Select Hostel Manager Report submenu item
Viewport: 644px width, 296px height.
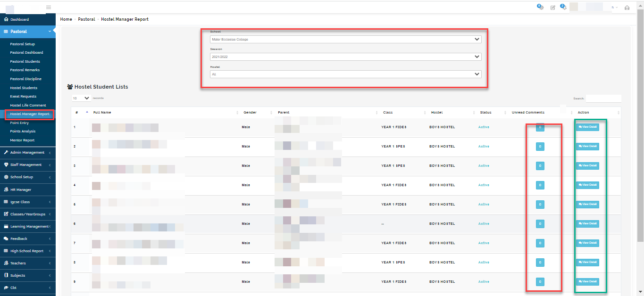pos(30,114)
